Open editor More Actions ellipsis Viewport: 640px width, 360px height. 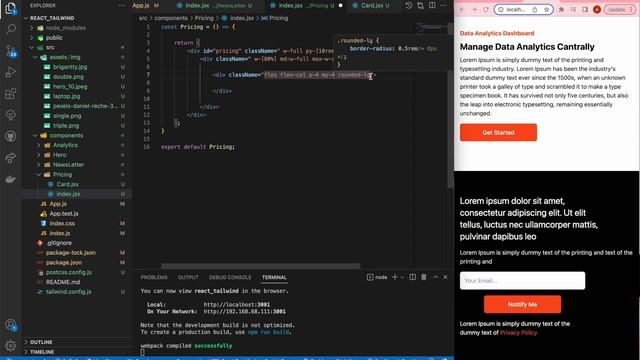tap(444, 5)
